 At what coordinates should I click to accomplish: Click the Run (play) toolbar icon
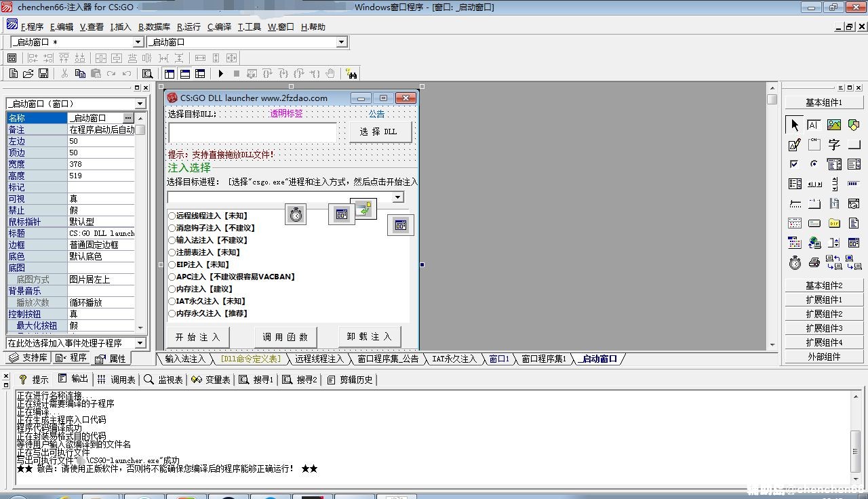[220, 73]
